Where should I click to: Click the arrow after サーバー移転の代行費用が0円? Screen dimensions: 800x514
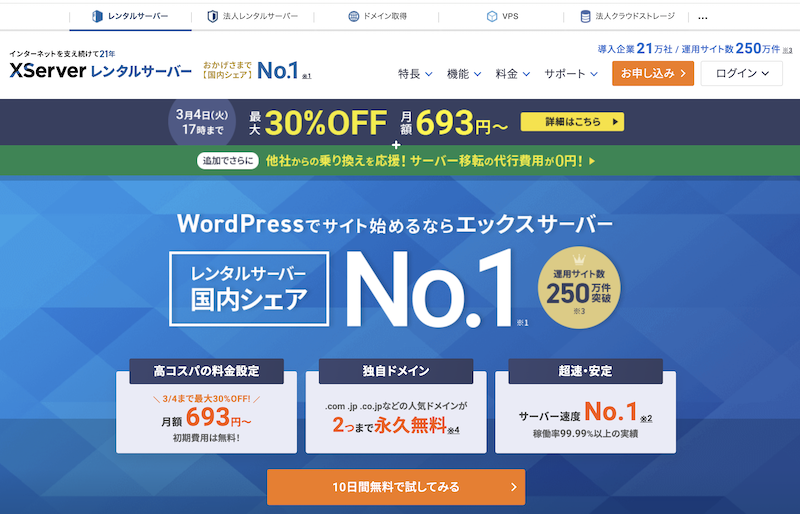[592, 161]
